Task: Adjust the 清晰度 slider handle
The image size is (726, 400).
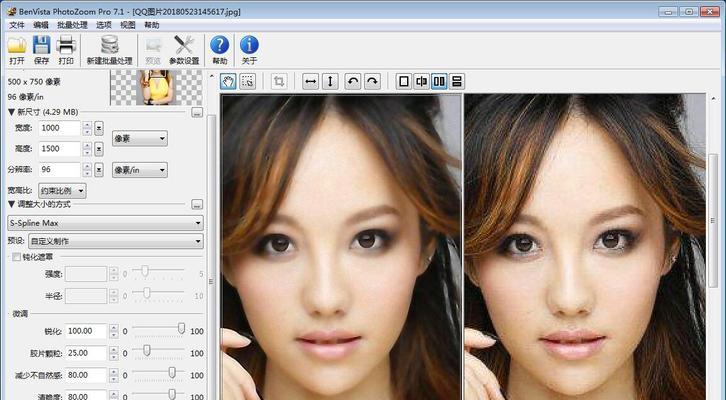Action: click(172, 394)
